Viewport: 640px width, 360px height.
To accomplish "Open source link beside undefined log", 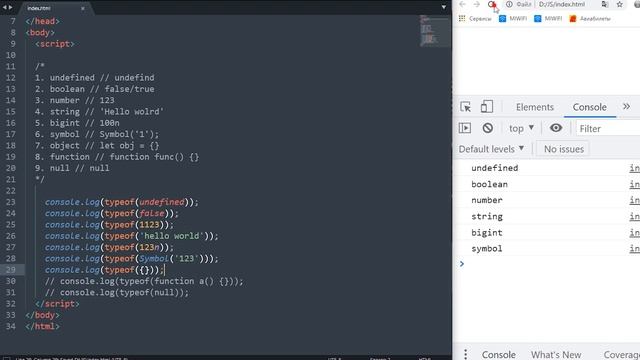I will 635,168.
